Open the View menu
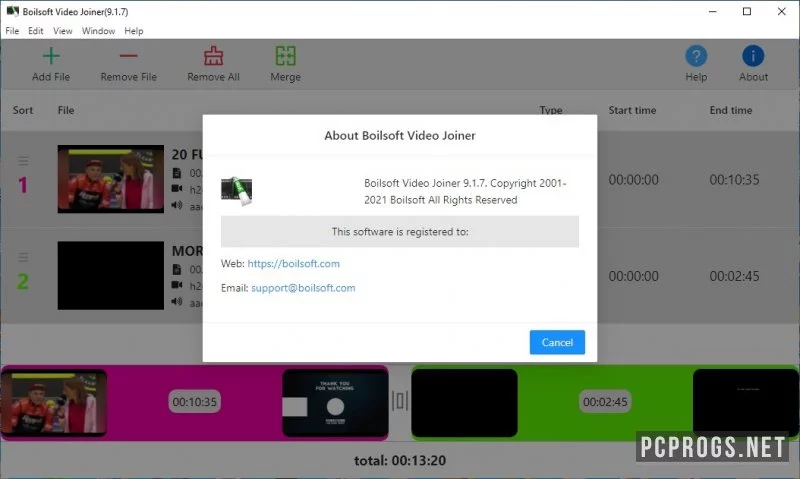Image resolution: width=800 pixels, height=479 pixels. (63, 31)
